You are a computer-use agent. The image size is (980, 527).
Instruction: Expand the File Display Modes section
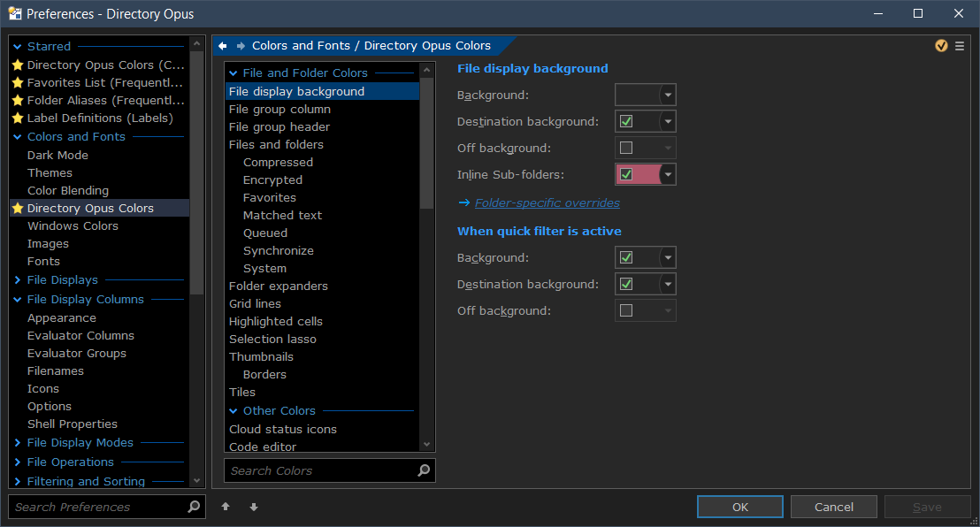click(18, 443)
